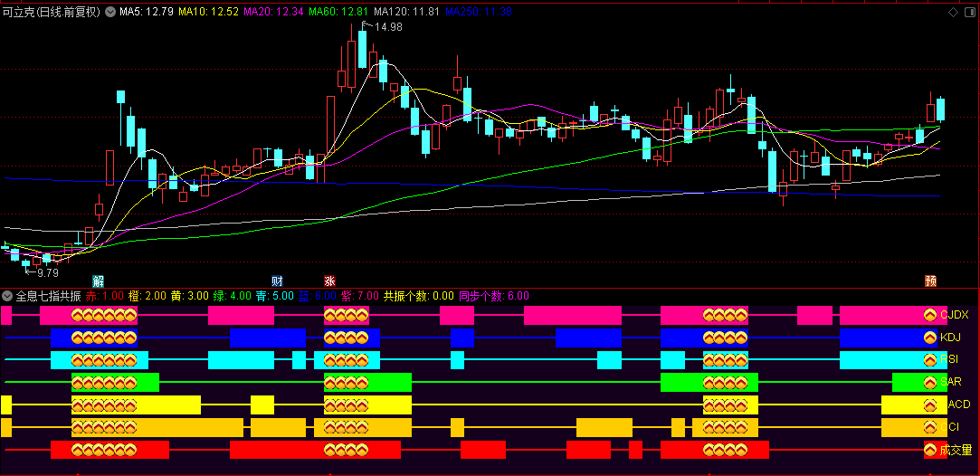Click the 赤: 1.00 indicator value

[x=104, y=296]
